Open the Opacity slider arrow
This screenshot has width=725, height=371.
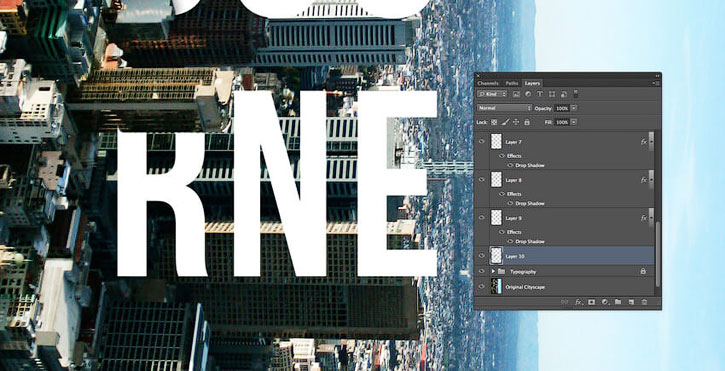[574, 108]
